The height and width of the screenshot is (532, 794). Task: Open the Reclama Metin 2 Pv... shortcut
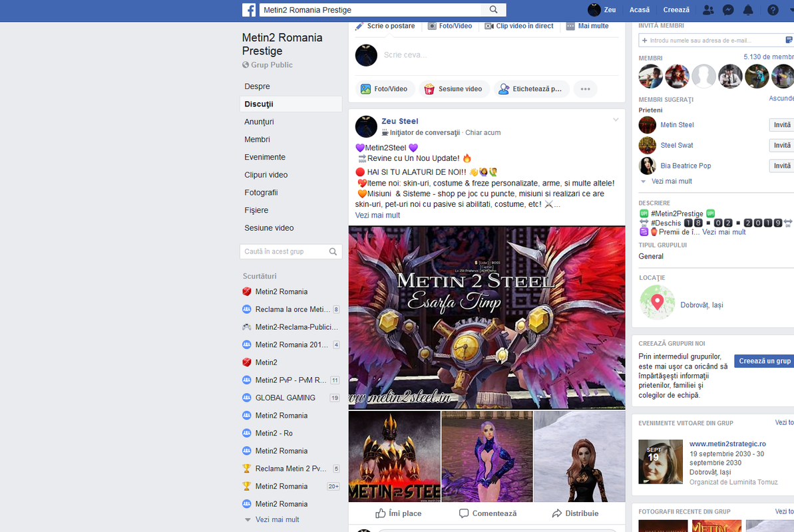click(x=291, y=469)
